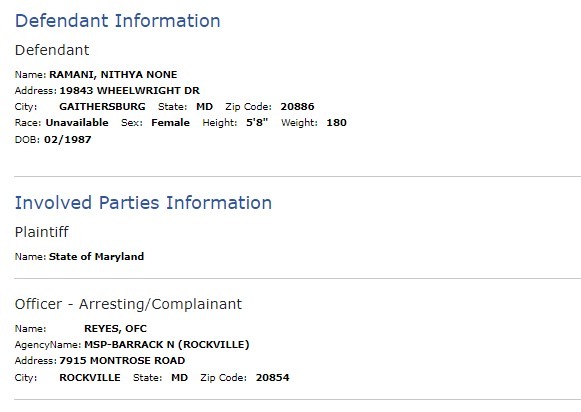Click the address 7915 MONTROSE ROAD

(x=122, y=360)
